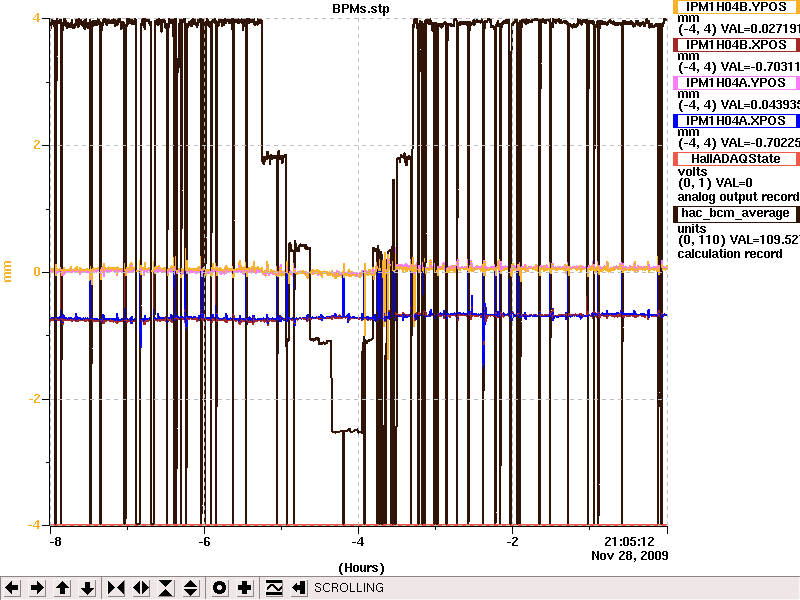Click the -4 tick label on the time axis

[357, 542]
